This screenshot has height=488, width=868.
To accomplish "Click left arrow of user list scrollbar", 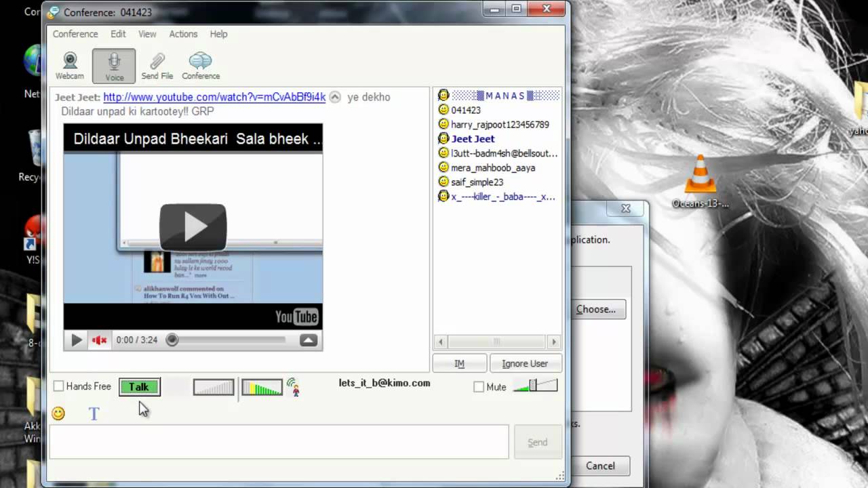I will point(441,342).
